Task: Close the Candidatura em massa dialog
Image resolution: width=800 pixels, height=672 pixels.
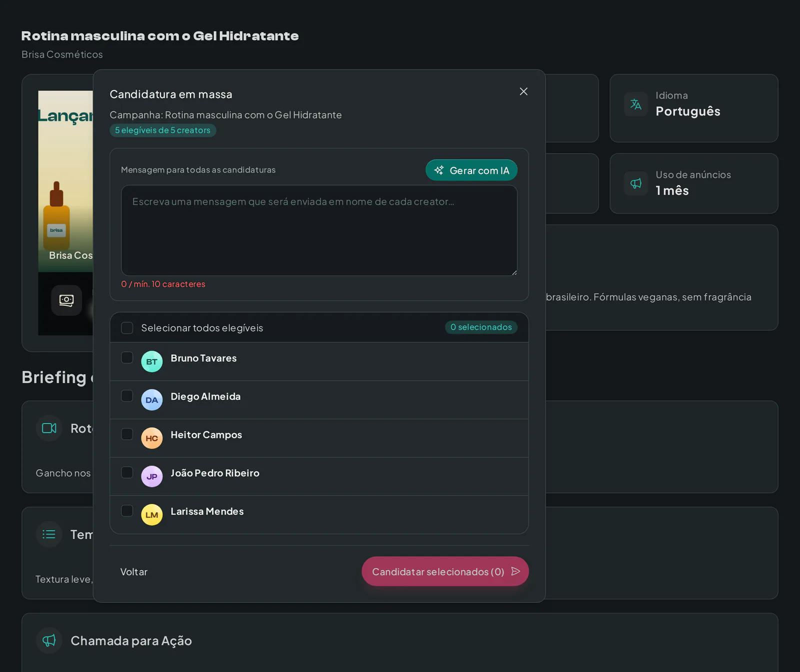Action: coord(523,91)
